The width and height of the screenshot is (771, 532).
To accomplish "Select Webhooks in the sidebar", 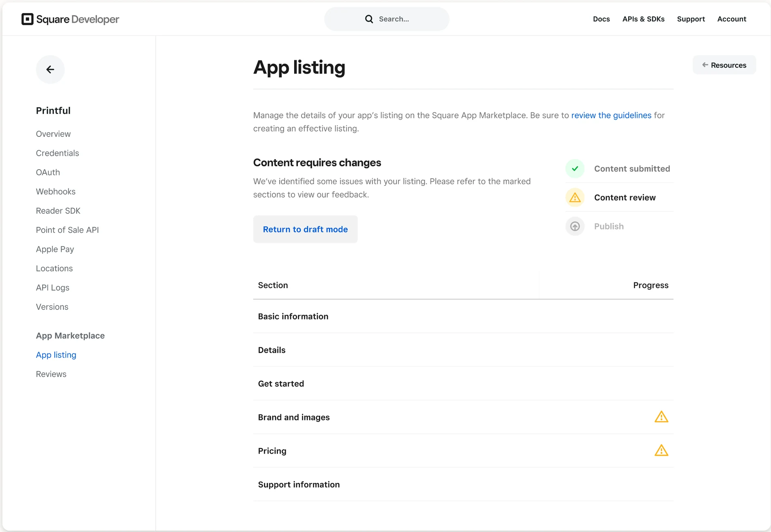I will click(x=56, y=192).
